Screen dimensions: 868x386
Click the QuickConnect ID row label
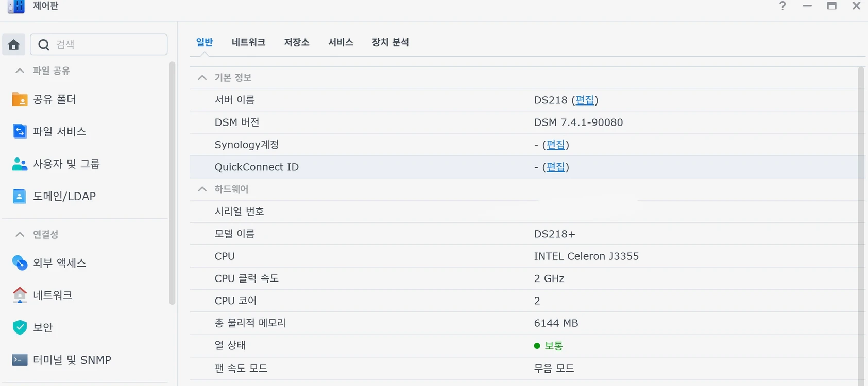pos(257,167)
